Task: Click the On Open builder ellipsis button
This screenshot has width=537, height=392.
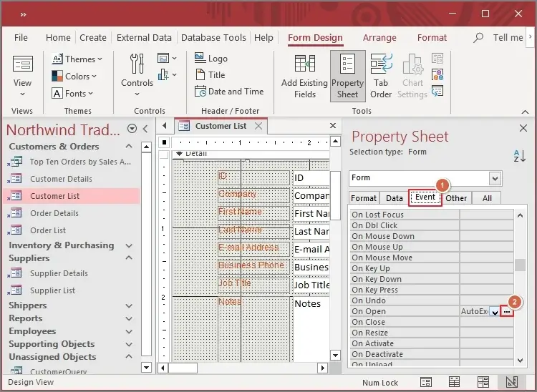Action: [x=507, y=312]
